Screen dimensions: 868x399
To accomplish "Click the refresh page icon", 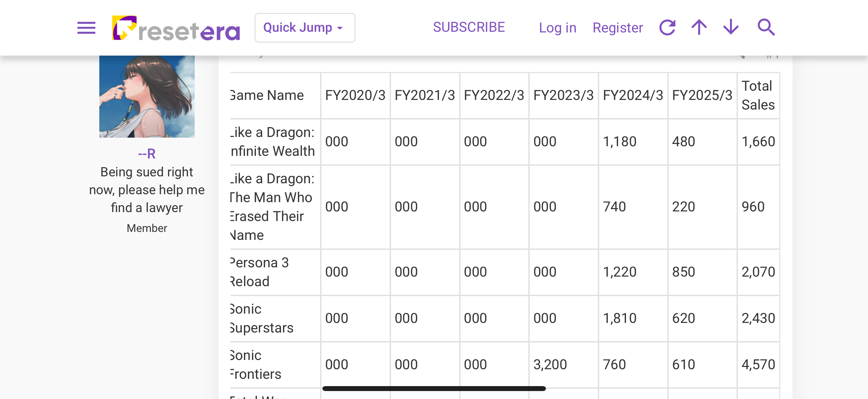I will (667, 27).
